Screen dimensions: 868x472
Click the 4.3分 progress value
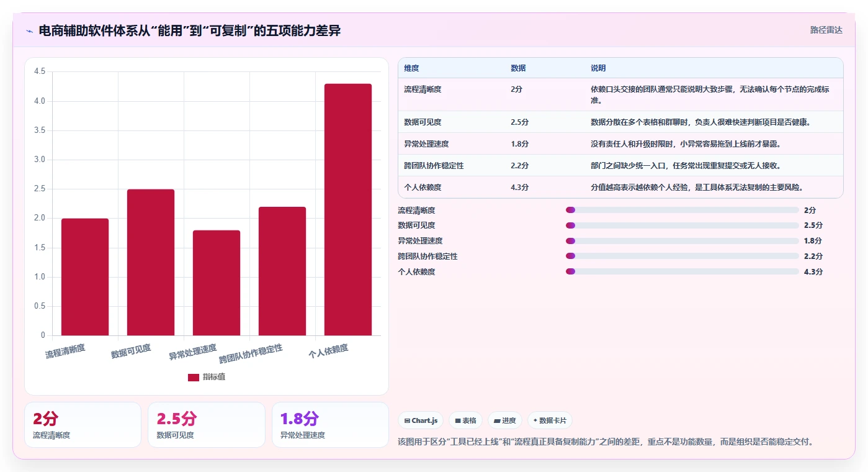click(813, 272)
